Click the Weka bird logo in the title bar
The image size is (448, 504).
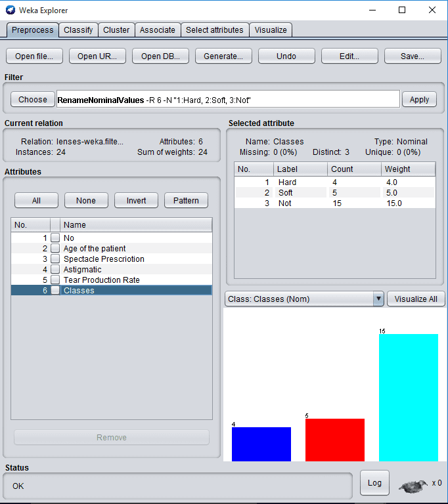(x=11, y=10)
